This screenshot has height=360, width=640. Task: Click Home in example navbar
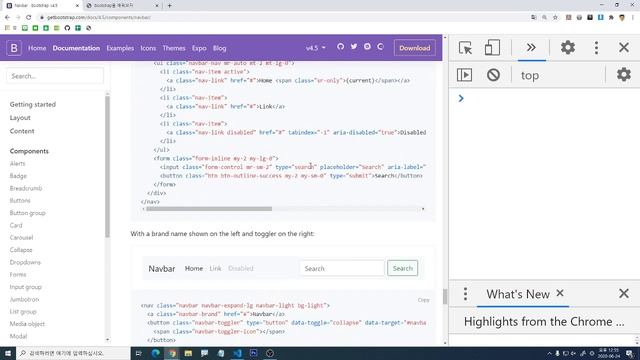coord(194,269)
